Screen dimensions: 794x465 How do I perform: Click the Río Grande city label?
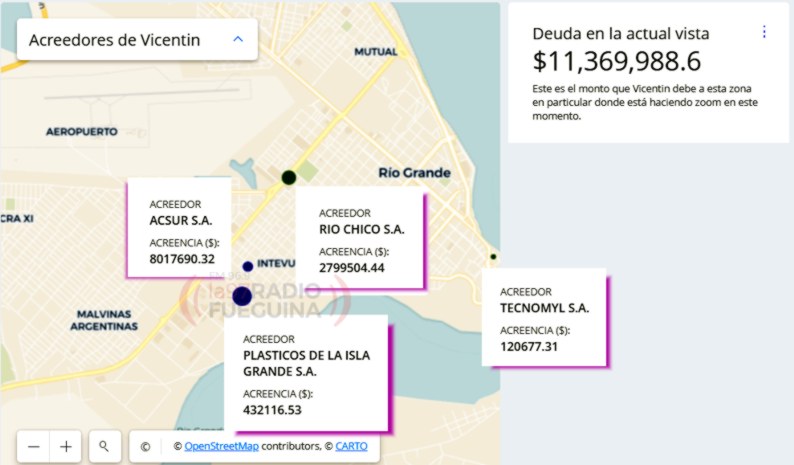click(414, 173)
